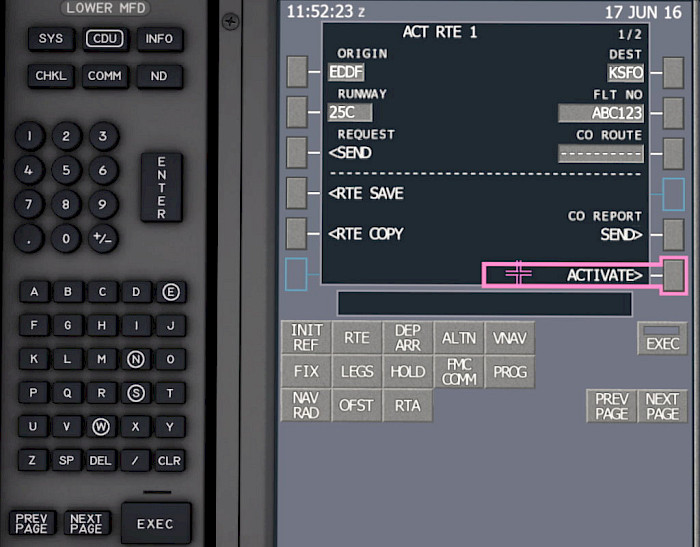Click the on-screen EXEC key
Screen dimensions: 700x547
click(662, 338)
